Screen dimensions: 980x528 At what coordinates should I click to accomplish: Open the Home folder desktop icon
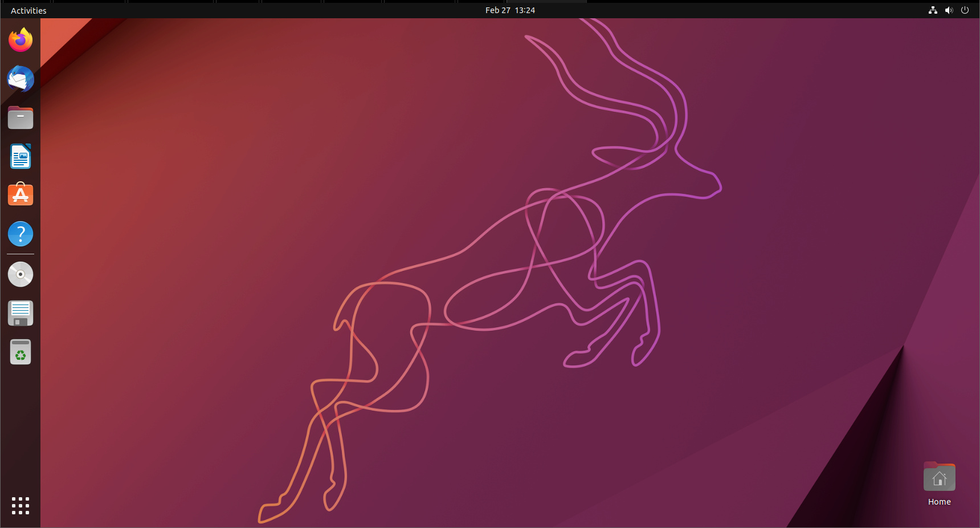[x=939, y=477]
